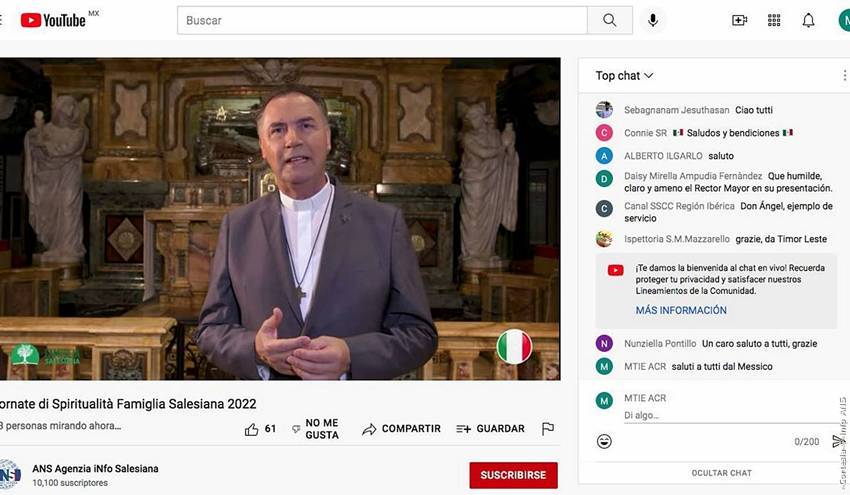Like the video with thumbs up
Screen dimensions: 850x495
pos(252,429)
